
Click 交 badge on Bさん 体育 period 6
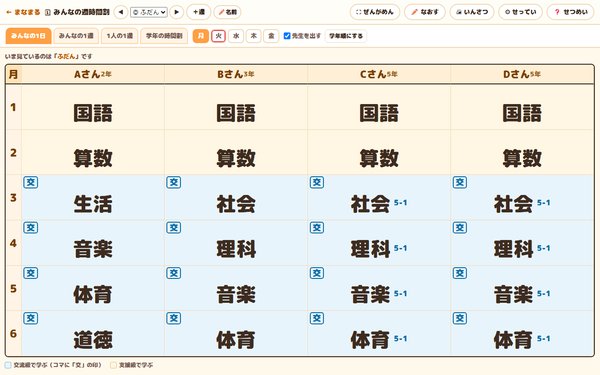pyautogui.click(x=173, y=318)
